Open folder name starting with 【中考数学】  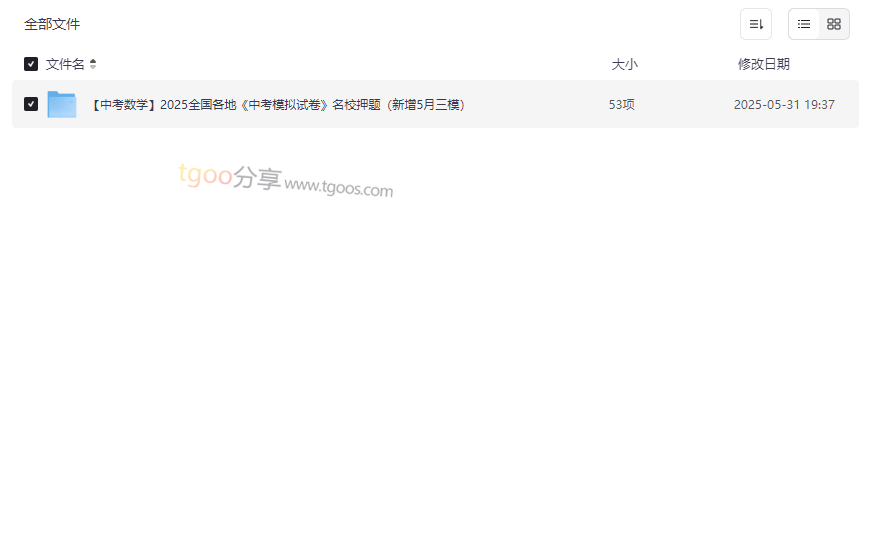click(279, 105)
